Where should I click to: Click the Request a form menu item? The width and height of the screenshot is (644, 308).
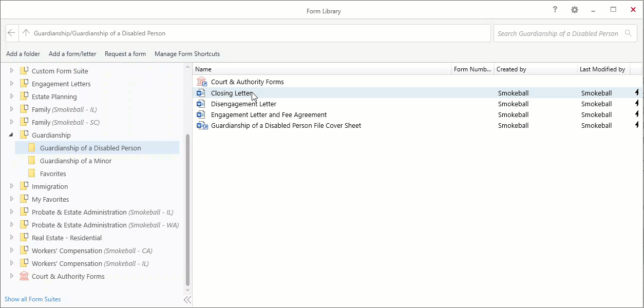tap(125, 54)
